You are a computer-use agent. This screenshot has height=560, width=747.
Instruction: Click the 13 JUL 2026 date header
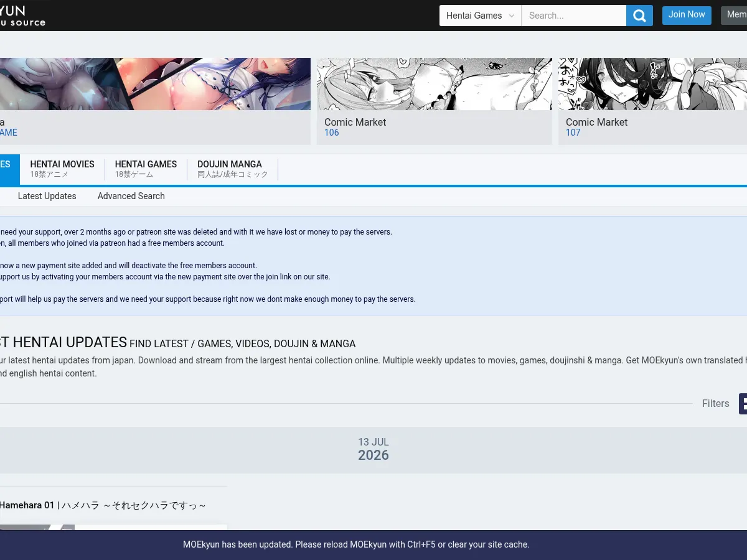(x=374, y=449)
